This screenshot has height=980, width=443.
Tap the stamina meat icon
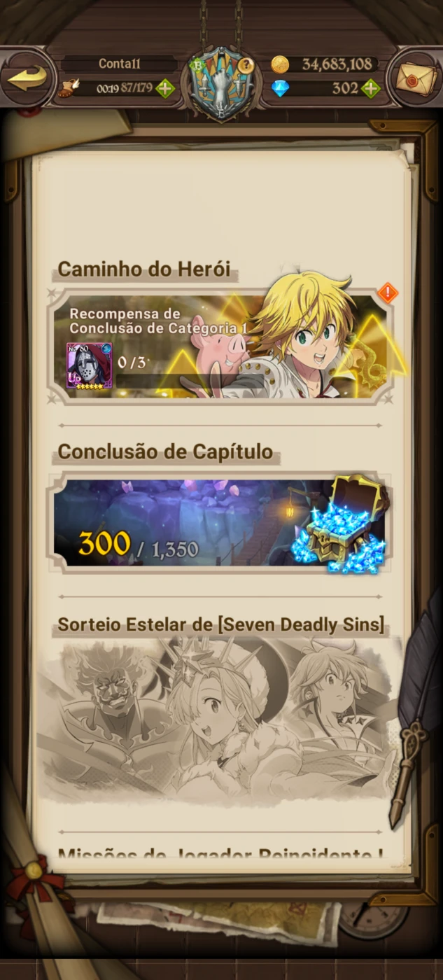69,88
